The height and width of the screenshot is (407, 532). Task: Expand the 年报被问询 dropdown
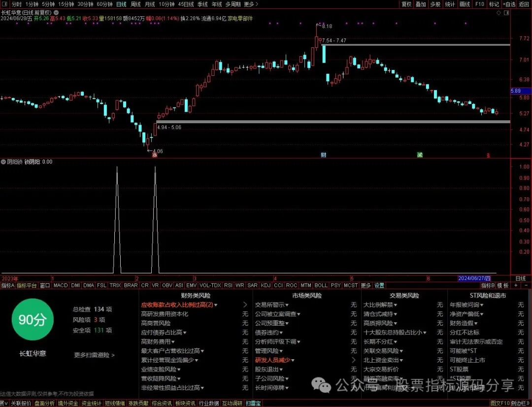tap(466, 305)
